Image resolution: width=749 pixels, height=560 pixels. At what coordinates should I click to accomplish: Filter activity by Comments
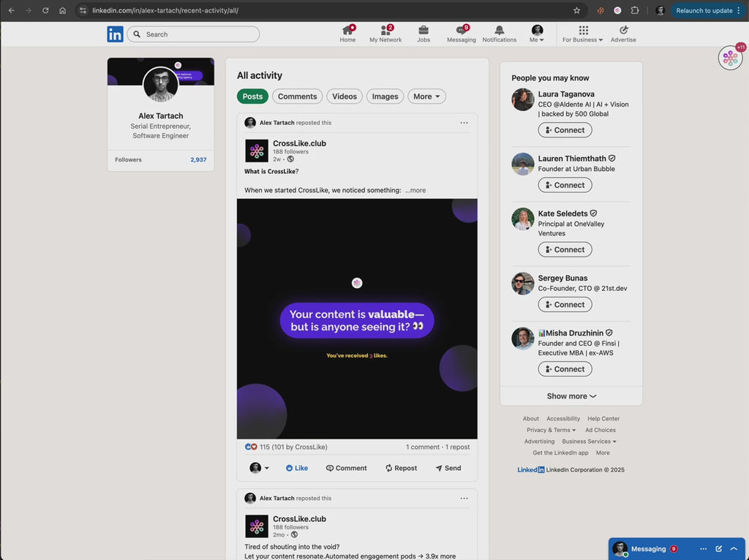pyautogui.click(x=297, y=97)
